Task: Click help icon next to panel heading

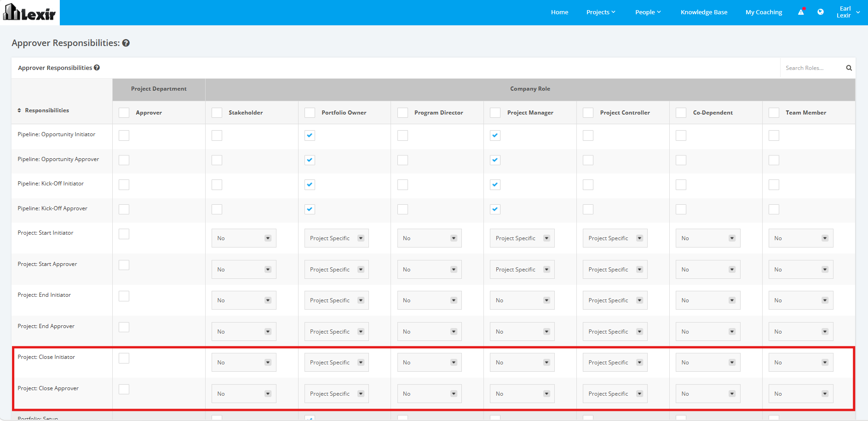Action: pos(97,68)
